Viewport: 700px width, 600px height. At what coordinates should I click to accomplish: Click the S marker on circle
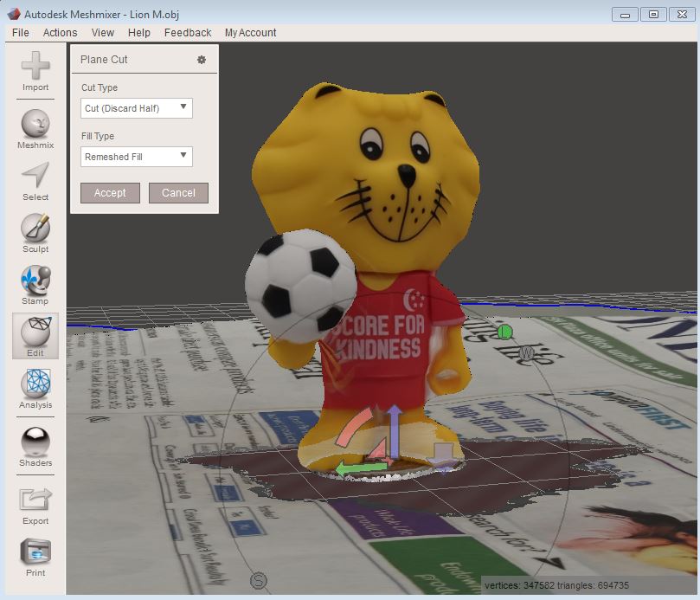coord(258,581)
